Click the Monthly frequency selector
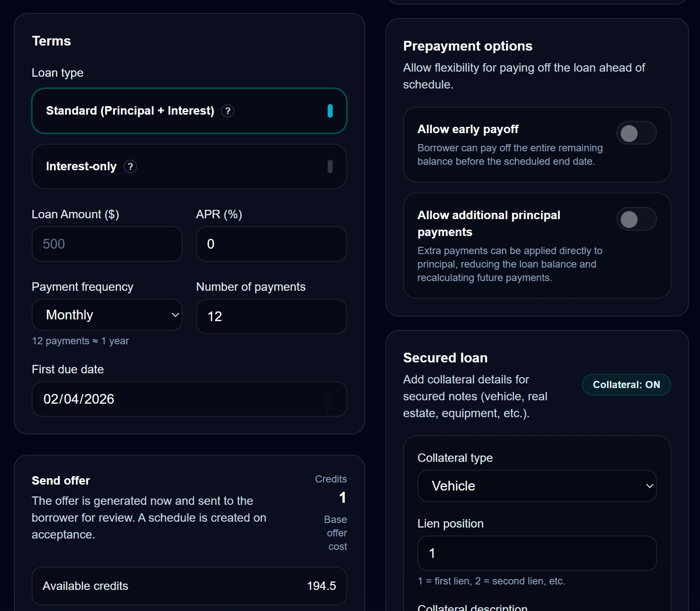The height and width of the screenshot is (611, 700). [x=107, y=315]
